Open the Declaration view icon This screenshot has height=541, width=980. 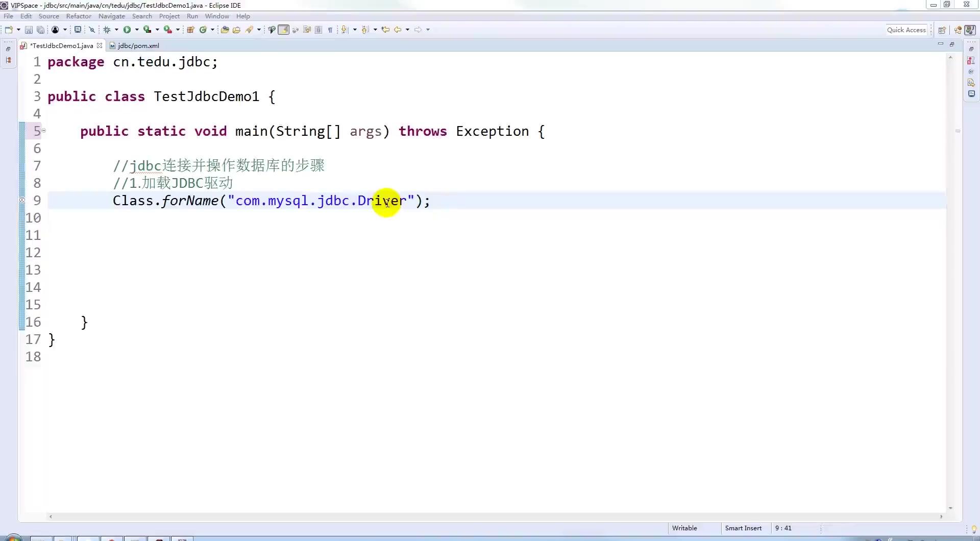point(971,83)
